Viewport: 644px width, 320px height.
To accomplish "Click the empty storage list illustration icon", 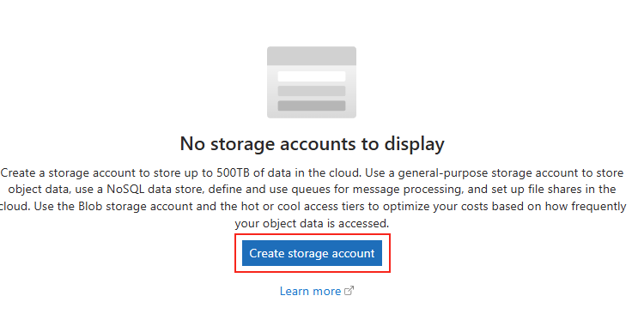I will pyautogui.click(x=312, y=82).
